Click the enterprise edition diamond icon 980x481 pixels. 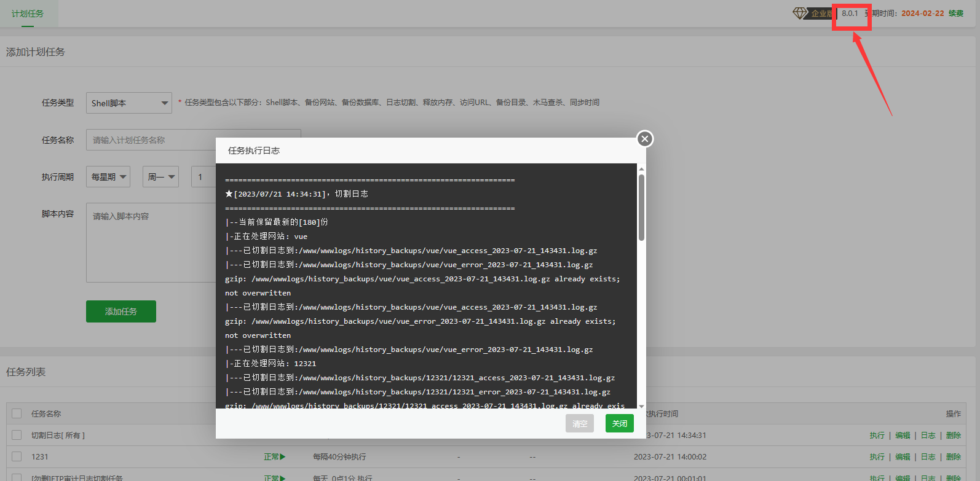tap(800, 13)
